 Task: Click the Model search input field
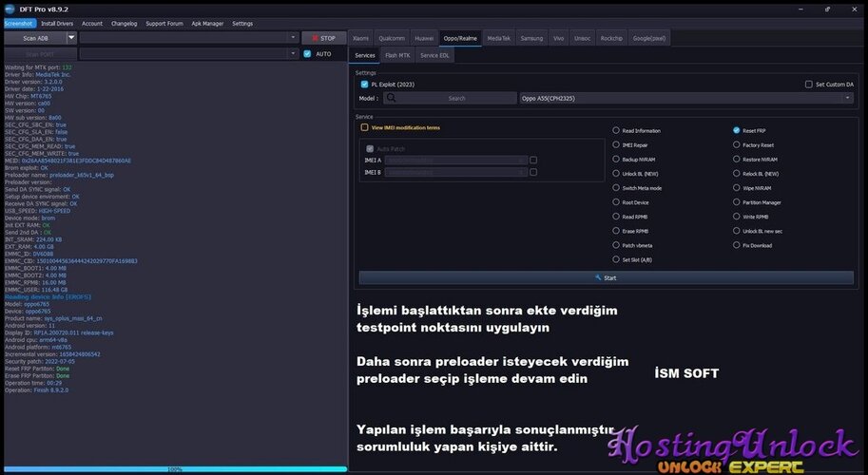(x=450, y=98)
